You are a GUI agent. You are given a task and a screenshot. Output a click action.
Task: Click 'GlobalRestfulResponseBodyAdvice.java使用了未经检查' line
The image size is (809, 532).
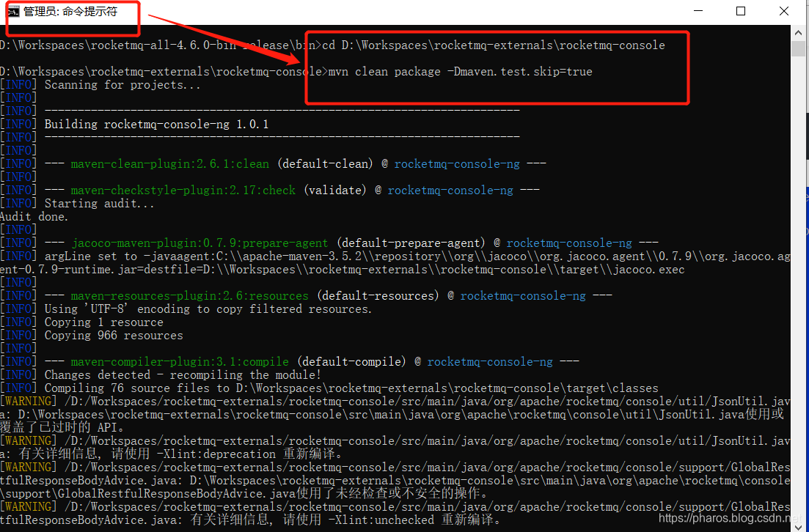tap(244, 494)
